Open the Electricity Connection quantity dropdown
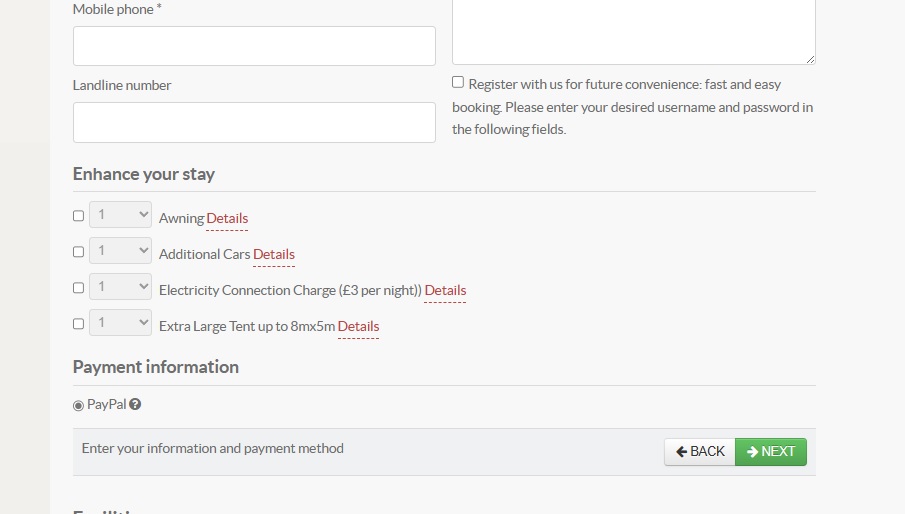Screen dimensions: 905x514 (x=120, y=287)
